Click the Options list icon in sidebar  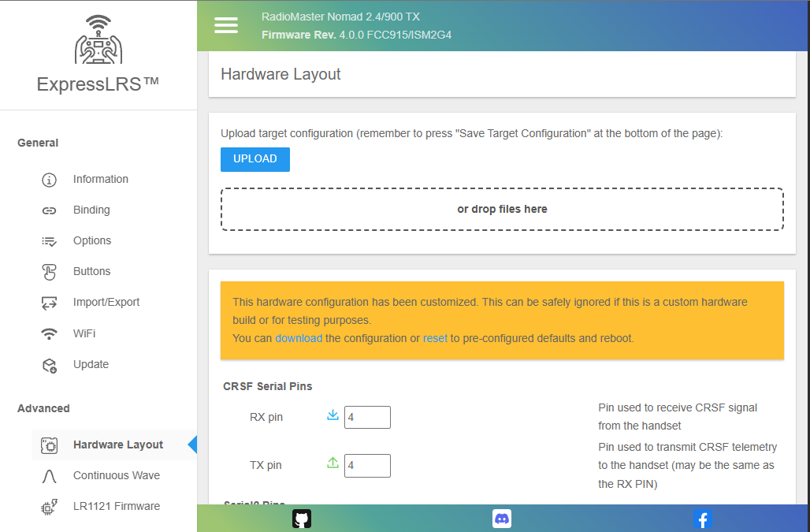[49, 240]
